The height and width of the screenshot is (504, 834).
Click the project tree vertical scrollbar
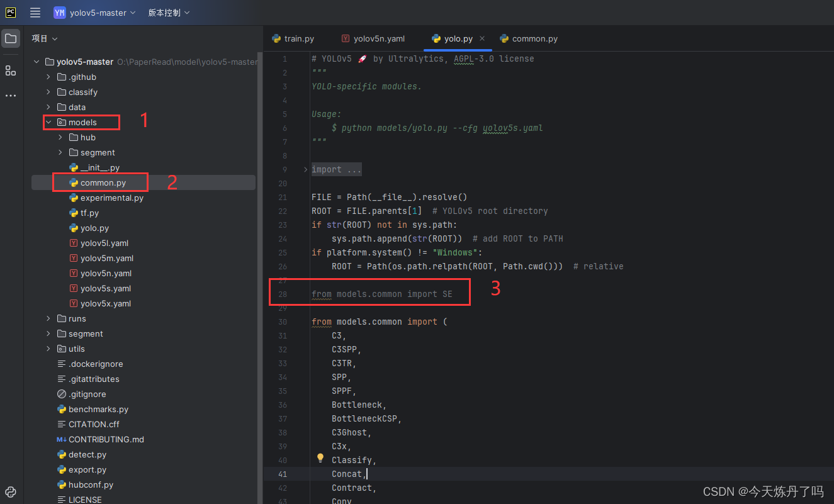[260, 277]
